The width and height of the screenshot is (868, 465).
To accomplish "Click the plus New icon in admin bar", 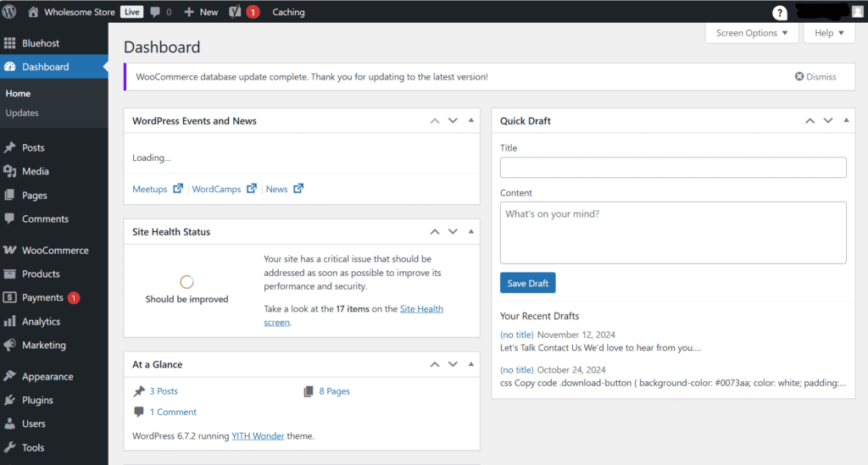I will click(x=189, y=12).
